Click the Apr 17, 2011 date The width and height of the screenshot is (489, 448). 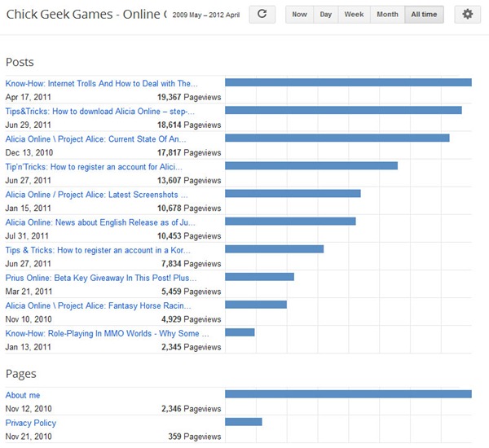[28, 97]
